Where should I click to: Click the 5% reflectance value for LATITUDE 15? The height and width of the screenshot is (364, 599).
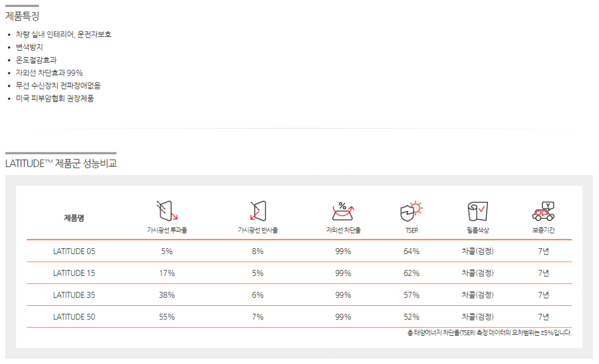[x=258, y=273]
